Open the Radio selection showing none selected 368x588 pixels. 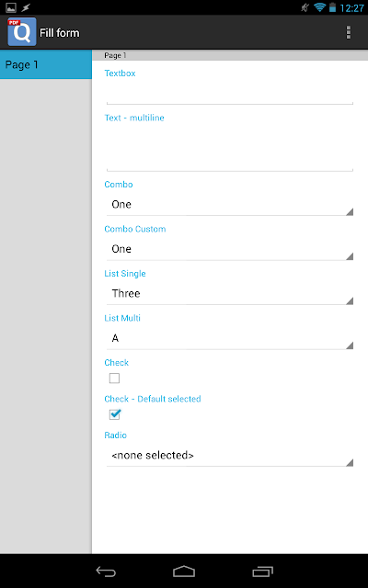point(230,456)
